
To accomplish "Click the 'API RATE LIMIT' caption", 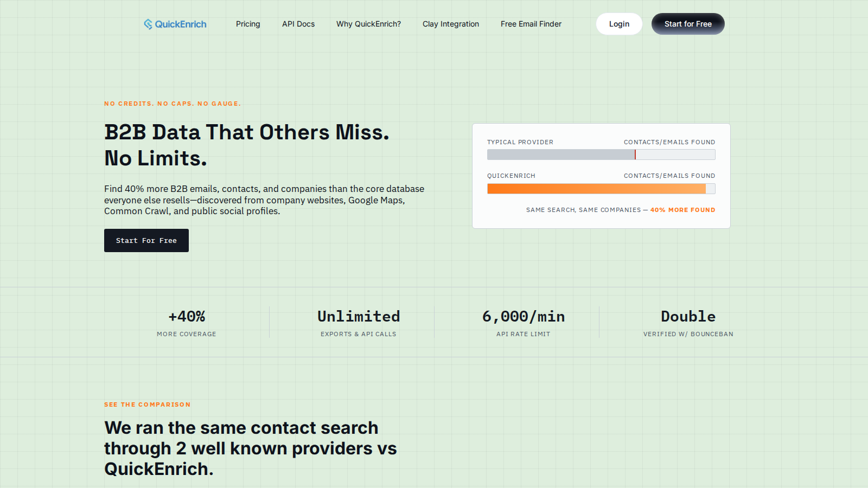I will point(524,334).
